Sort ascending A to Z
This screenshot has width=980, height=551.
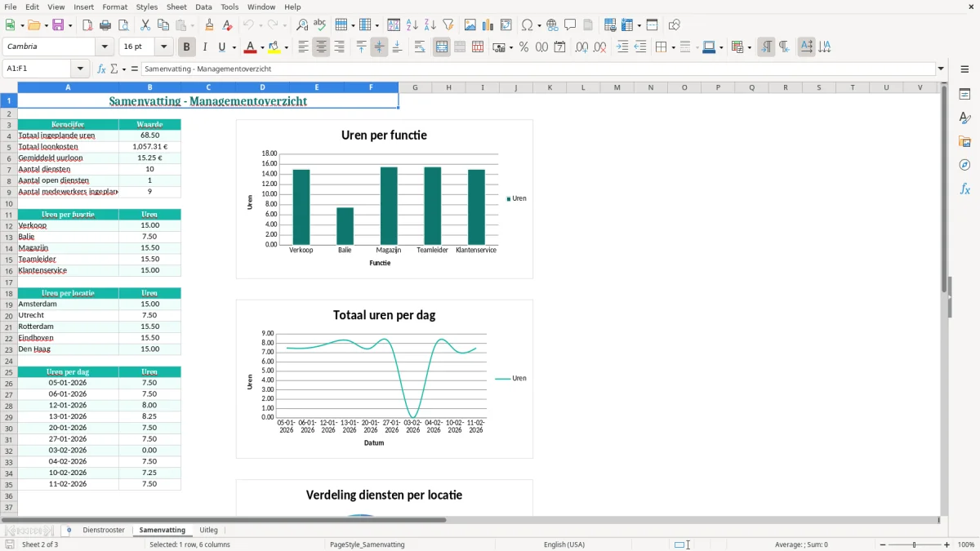412,25
